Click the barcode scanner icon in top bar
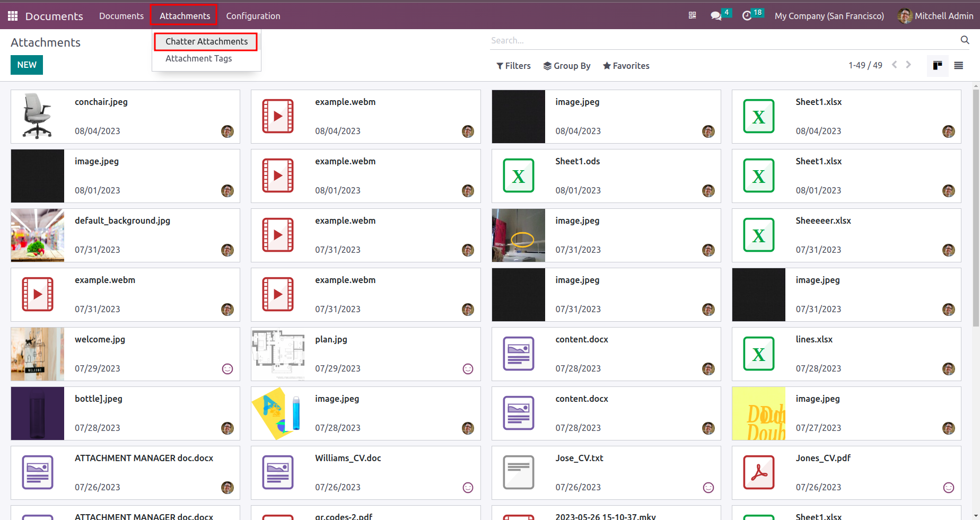 click(x=692, y=15)
